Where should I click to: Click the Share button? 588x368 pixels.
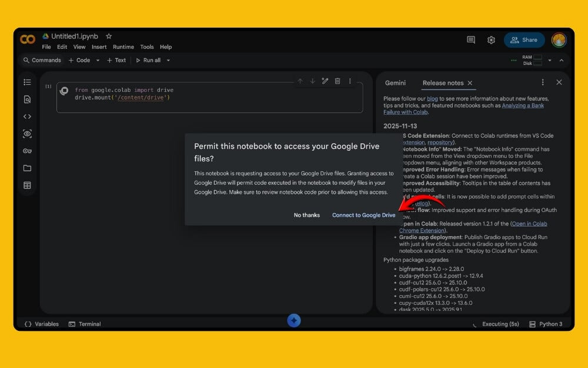[524, 40]
